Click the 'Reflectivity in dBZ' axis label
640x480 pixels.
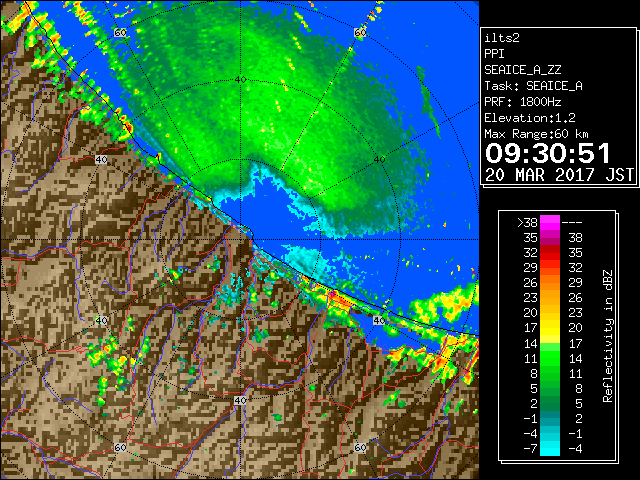(x=608, y=336)
